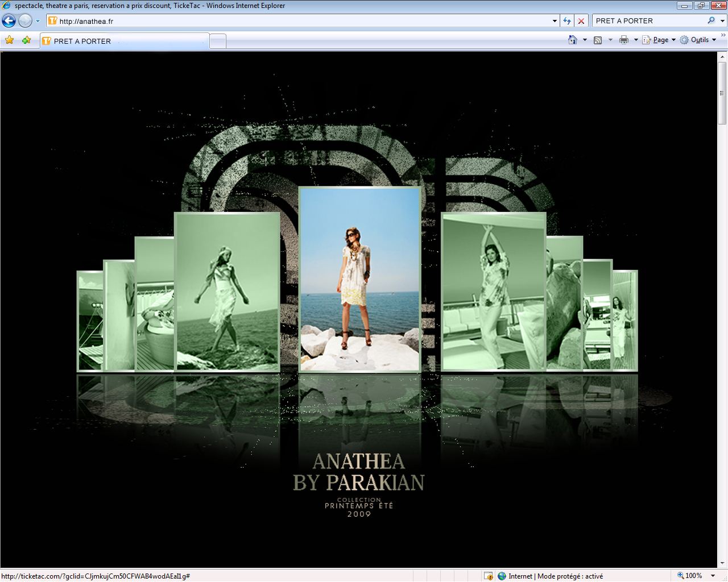
Task: Click the Internet Explorer icon in title bar
Action: coord(7,6)
